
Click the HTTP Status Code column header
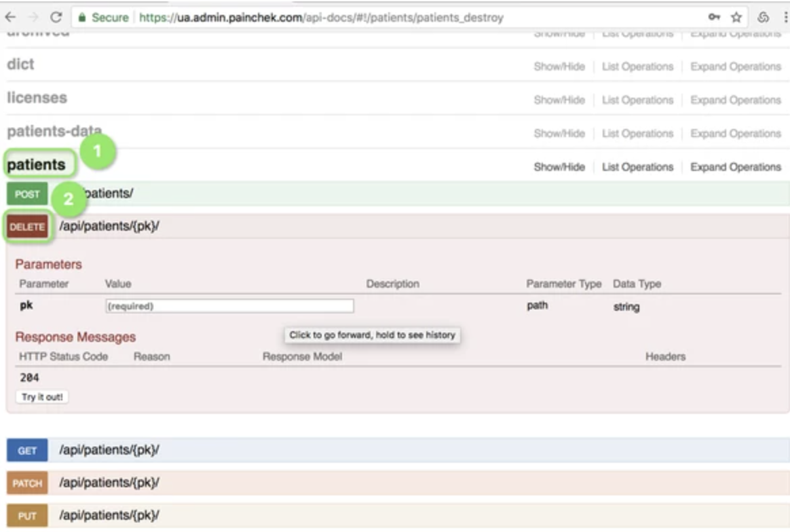[x=64, y=357]
